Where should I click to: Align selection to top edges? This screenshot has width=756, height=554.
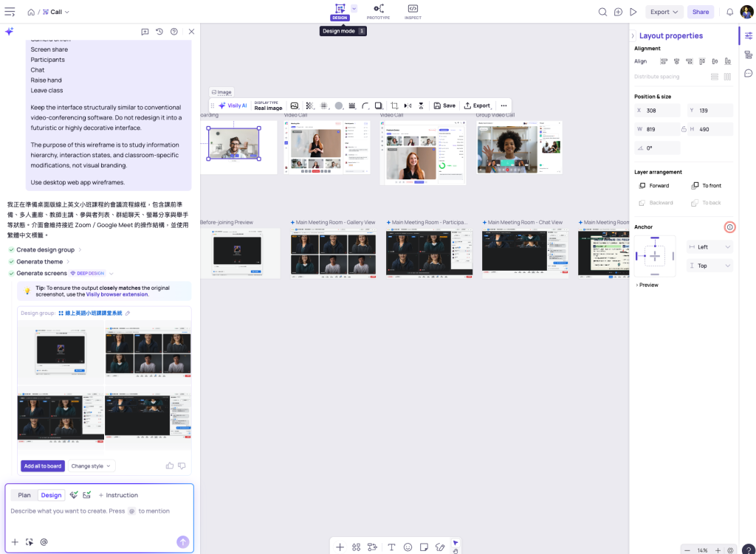coord(702,61)
